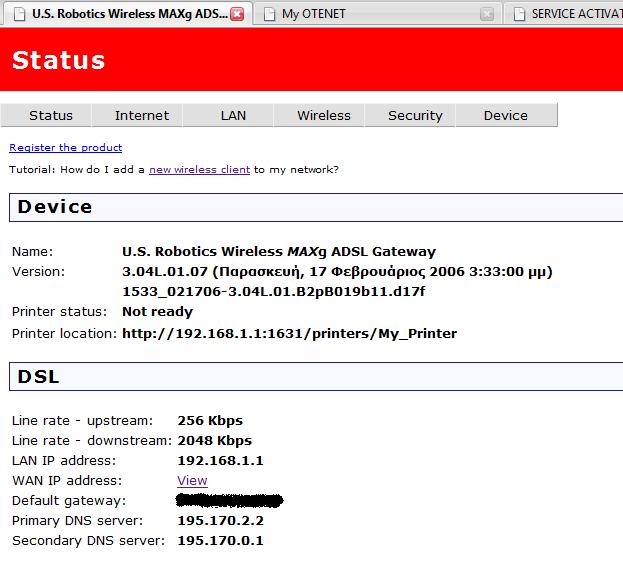This screenshot has height=567, width=623.
Task: Click the downstream rate value 2048 Kbps
Action: pyautogui.click(x=215, y=441)
